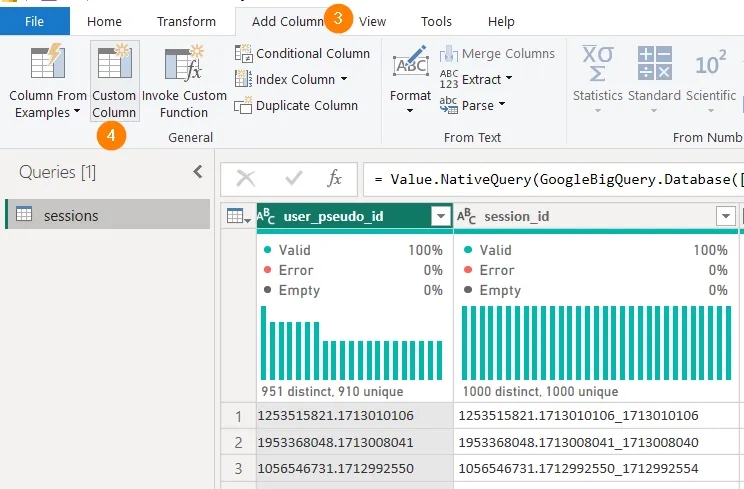Viewport: 744px width, 489px height.
Task: Open the Format text menu
Action: pos(410,80)
